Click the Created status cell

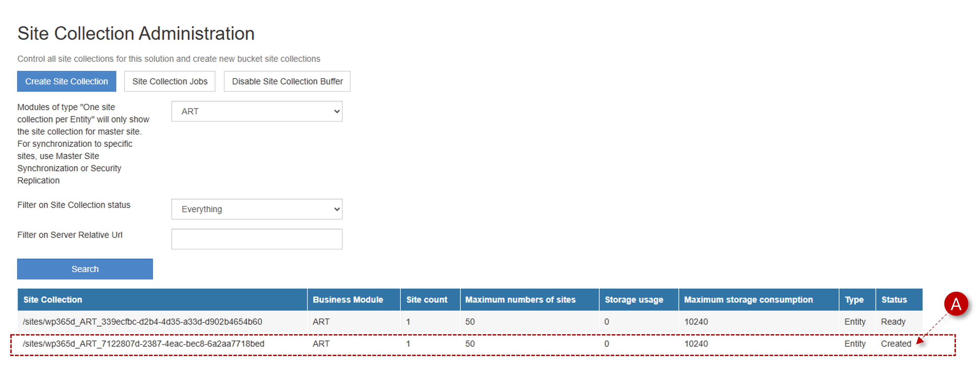click(x=896, y=344)
